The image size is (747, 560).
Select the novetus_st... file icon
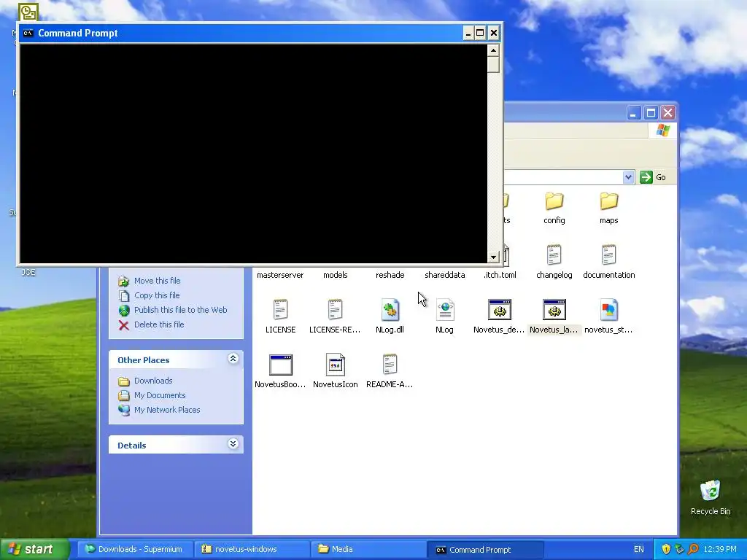[x=609, y=310]
